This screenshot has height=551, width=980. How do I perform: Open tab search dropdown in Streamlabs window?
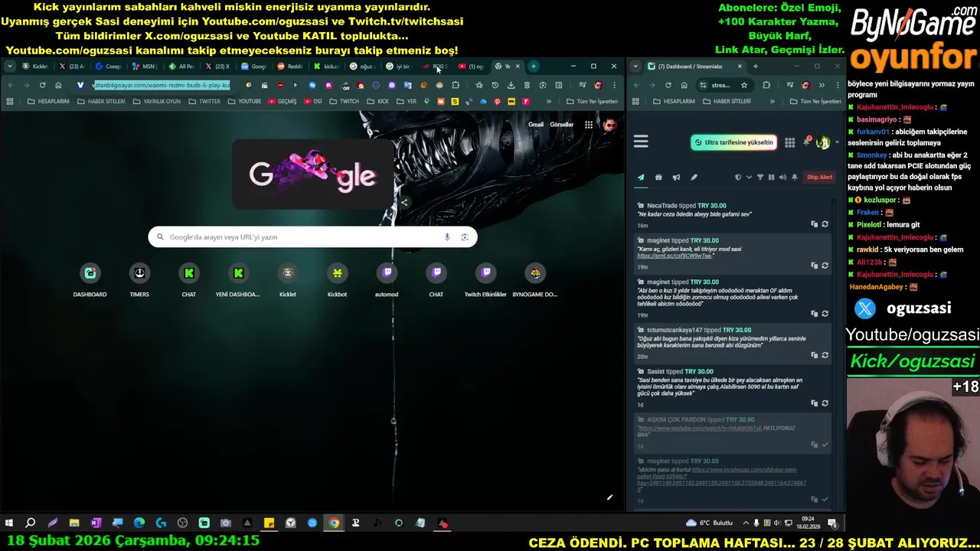[635, 67]
